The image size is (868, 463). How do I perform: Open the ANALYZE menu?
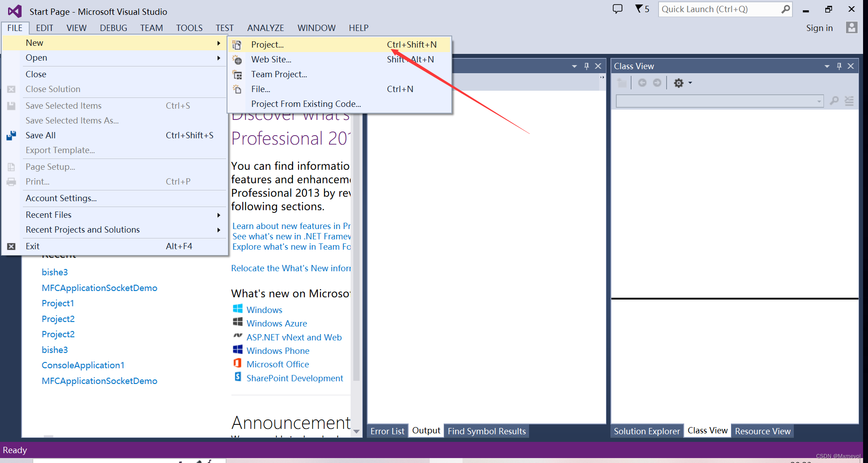(266, 28)
